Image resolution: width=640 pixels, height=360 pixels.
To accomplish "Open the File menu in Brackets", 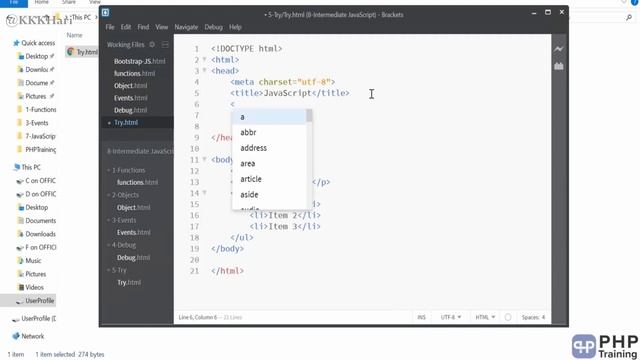I will pyautogui.click(x=110, y=27).
